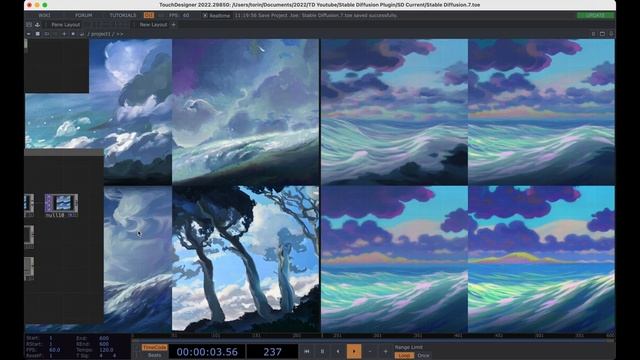
Task: Click the download icon beside Pane Layout
Action: pyautogui.click(x=38, y=25)
